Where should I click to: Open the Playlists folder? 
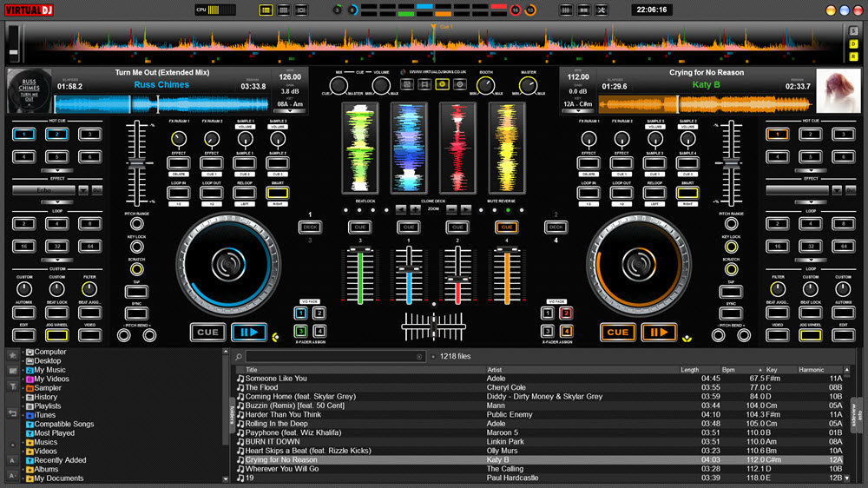tap(48, 406)
